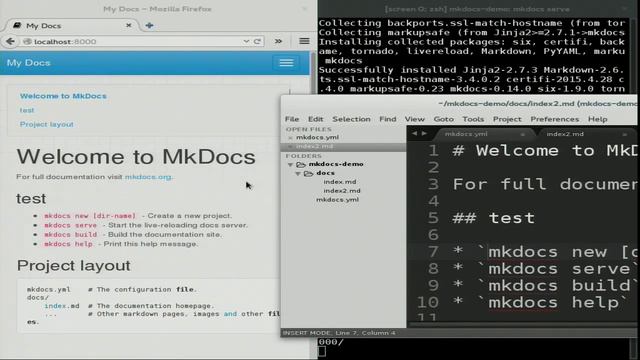640x360 pixels.
Task: Open the Firefox hamburger menu
Action: (x=304, y=41)
